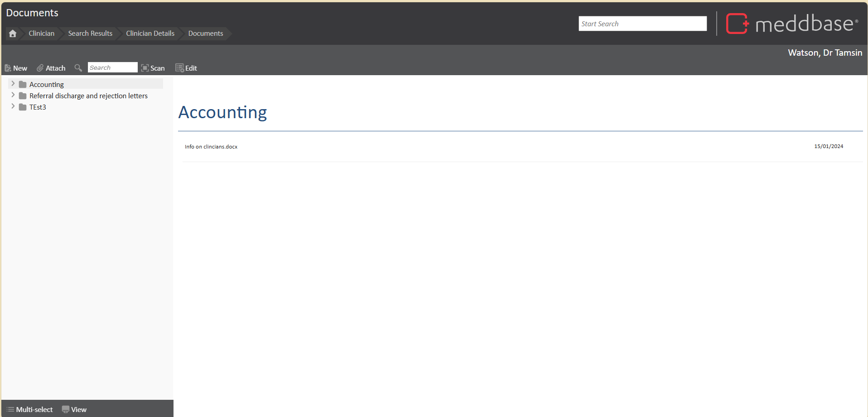Open the Info on clincians.docx file
868x417 pixels.
pyautogui.click(x=211, y=147)
